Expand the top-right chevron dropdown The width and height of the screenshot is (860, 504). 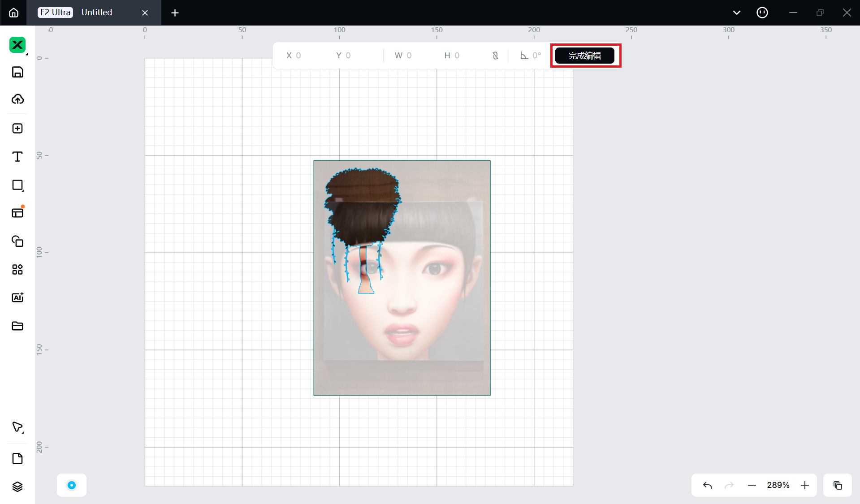tap(736, 13)
